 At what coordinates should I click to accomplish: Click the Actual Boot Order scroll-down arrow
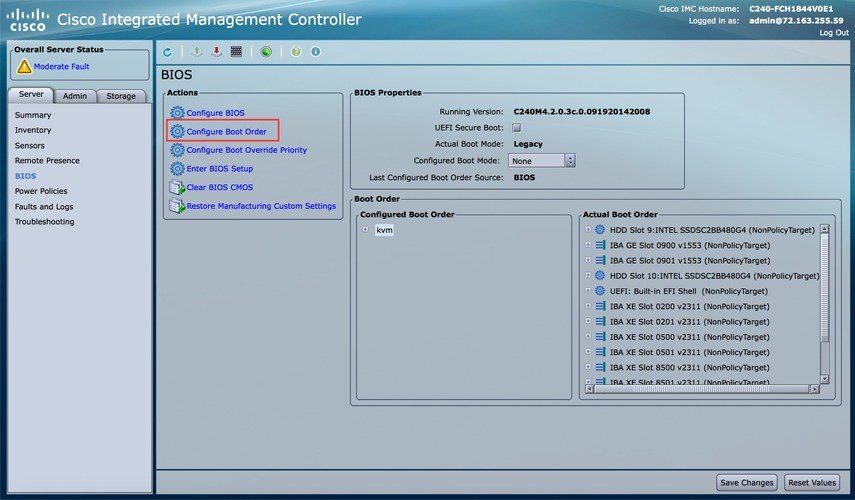coord(824,379)
